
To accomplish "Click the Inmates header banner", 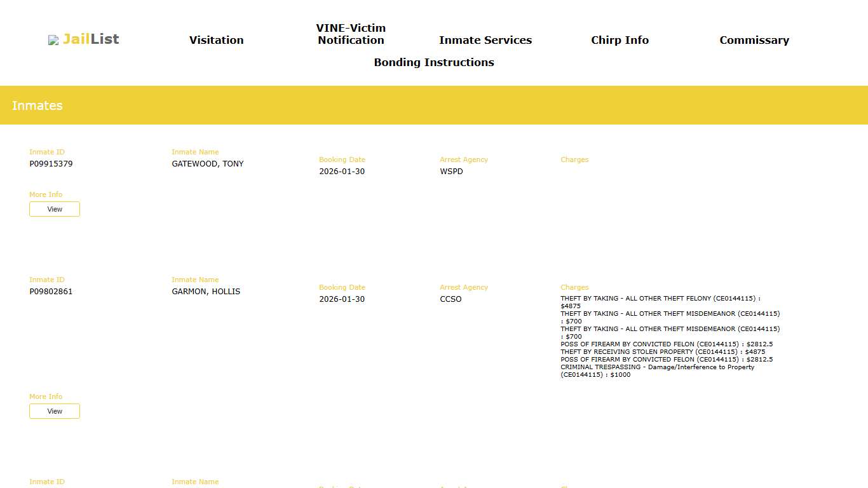I will [434, 105].
